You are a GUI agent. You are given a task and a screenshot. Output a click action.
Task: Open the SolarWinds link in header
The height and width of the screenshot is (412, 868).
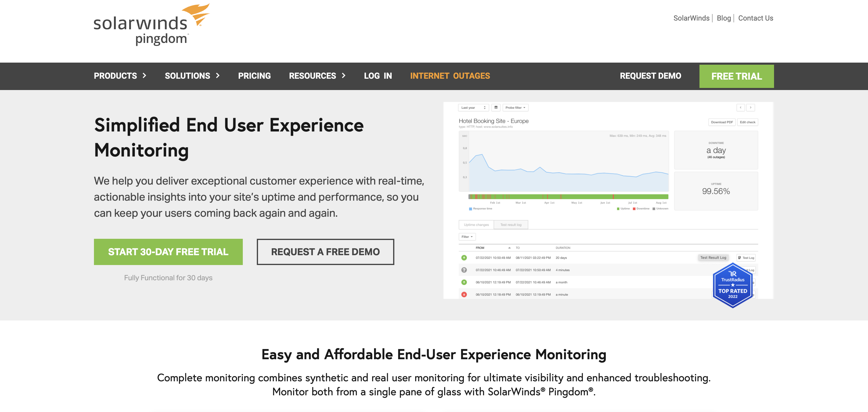691,18
